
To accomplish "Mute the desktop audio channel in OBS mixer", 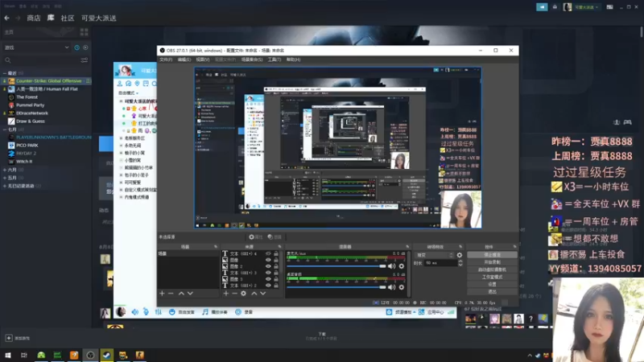I will (391, 287).
